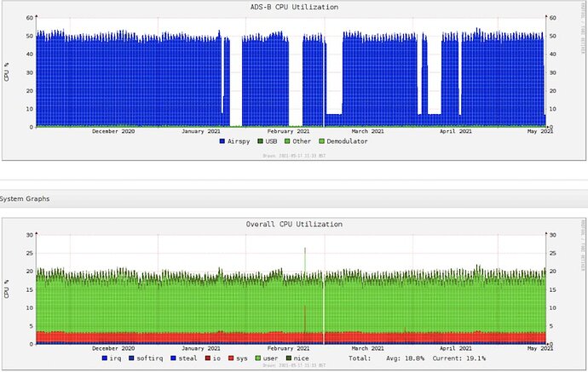Click the Other legend color swatch
This screenshot has height=372, width=588.
[287, 141]
